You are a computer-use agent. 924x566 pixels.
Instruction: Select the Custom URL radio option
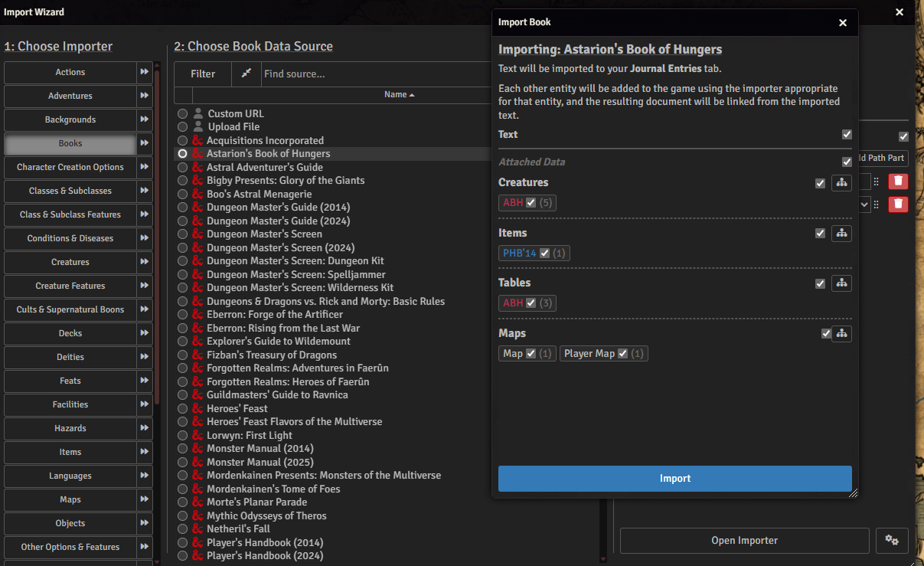(x=182, y=113)
